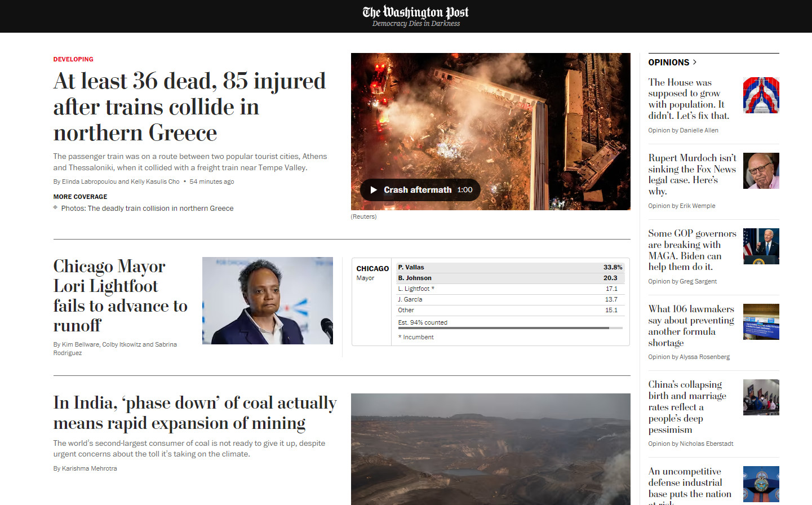Click the Lori Lightfoot photo thumbnail
812x505 pixels.
click(267, 300)
